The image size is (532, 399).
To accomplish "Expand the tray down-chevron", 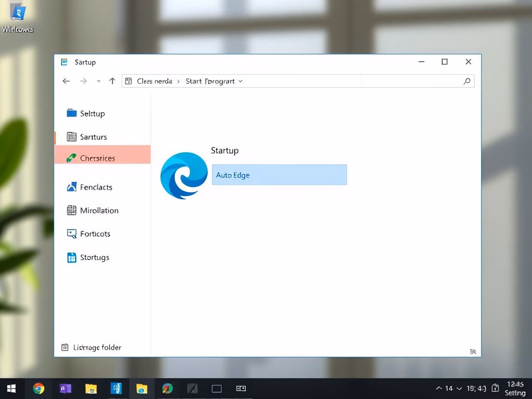I will coord(459,389).
